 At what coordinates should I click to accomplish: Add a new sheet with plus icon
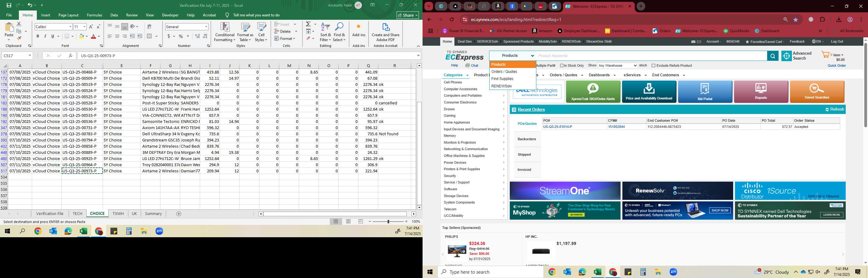point(179,214)
